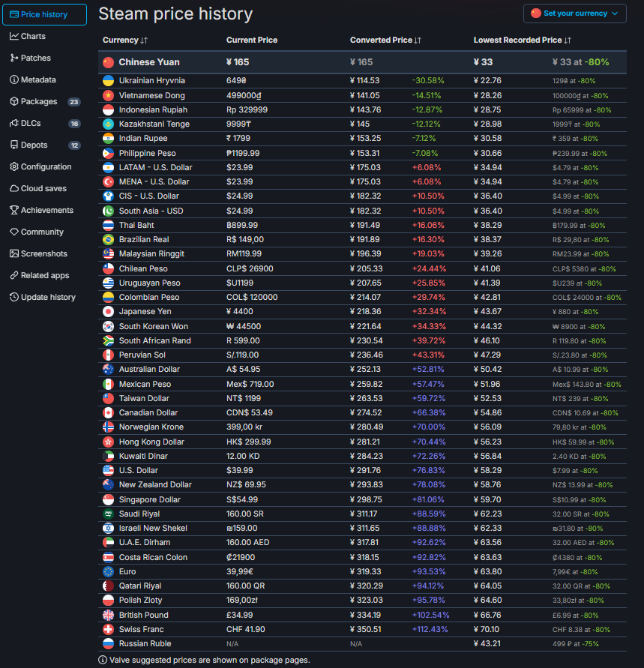Click the Taiwan Dollar converted price ¥ 263.53
Viewport: 644px width, 668px height.
(x=367, y=398)
